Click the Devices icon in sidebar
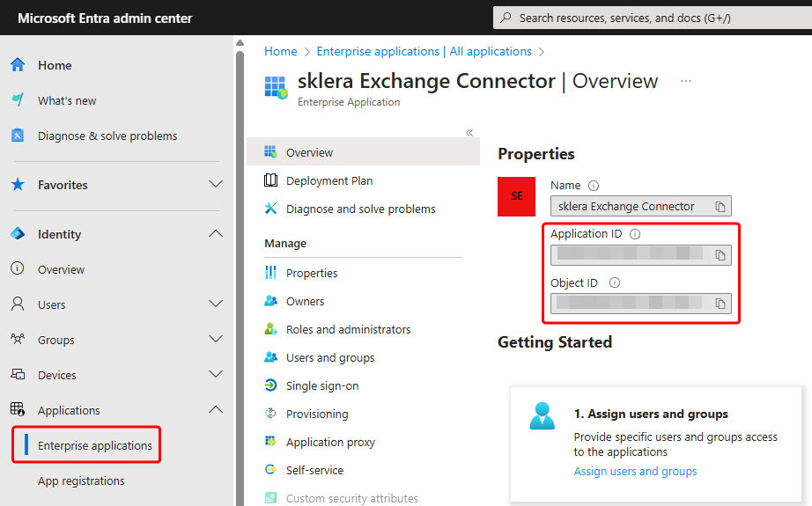Screen dimensions: 812x506 18,374
